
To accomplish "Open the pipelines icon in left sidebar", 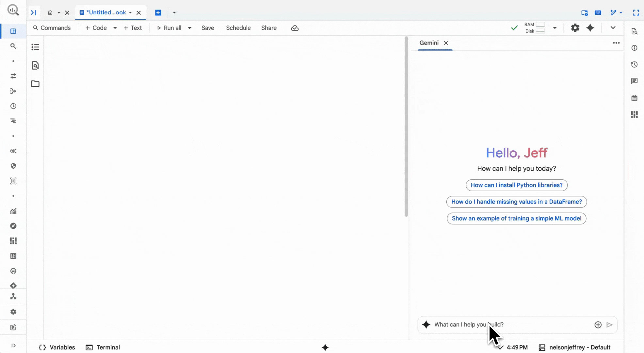I will [13, 91].
